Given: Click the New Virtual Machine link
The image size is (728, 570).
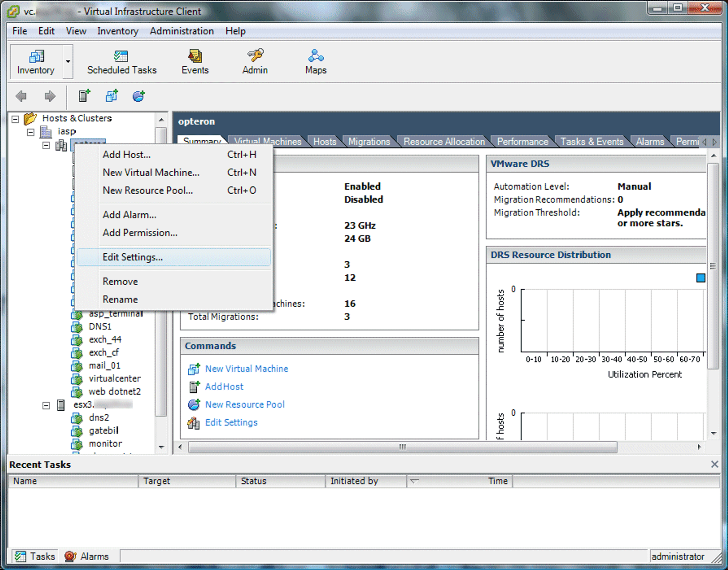Looking at the screenshot, I should coord(246,369).
